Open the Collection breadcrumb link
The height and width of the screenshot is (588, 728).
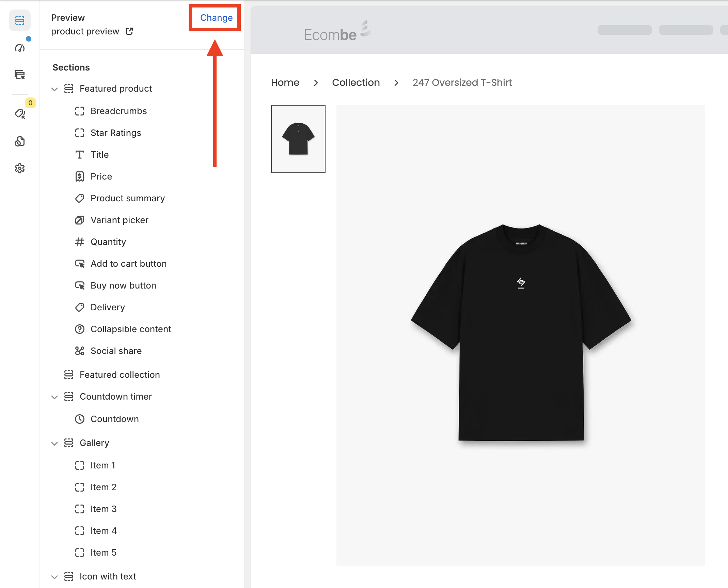coord(355,82)
